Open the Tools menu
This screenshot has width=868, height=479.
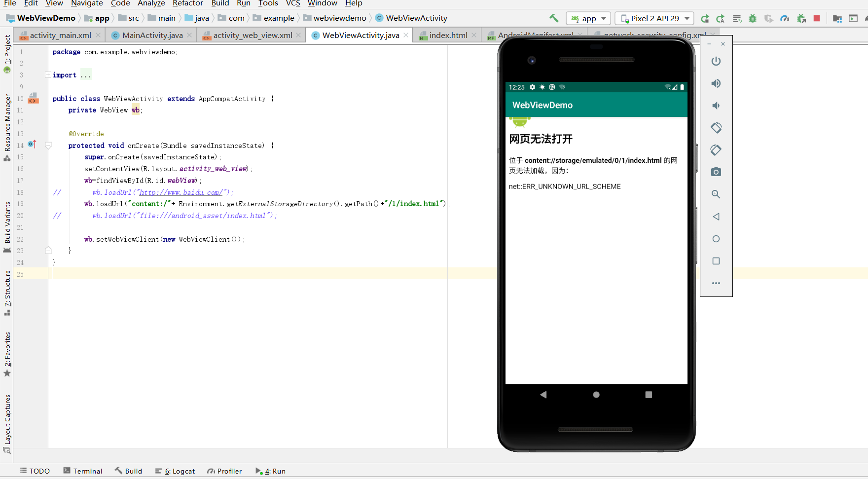[x=268, y=3]
